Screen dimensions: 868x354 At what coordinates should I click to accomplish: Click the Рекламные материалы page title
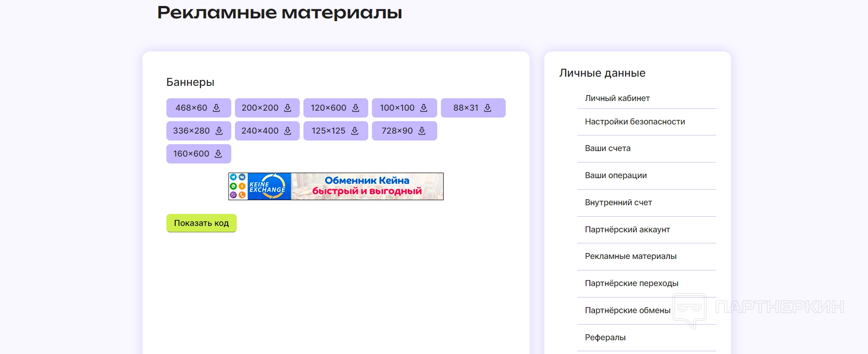click(280, 12)
